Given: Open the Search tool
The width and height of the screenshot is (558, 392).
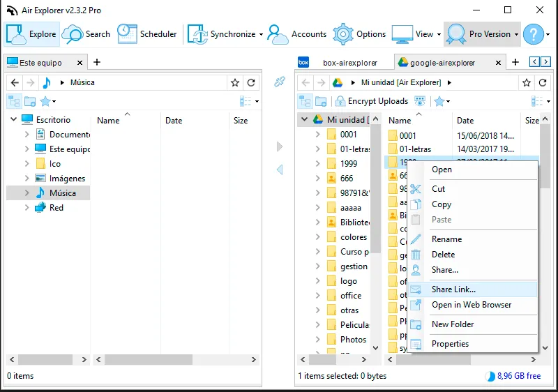Looking at the screenshot, I should (86, 34).
